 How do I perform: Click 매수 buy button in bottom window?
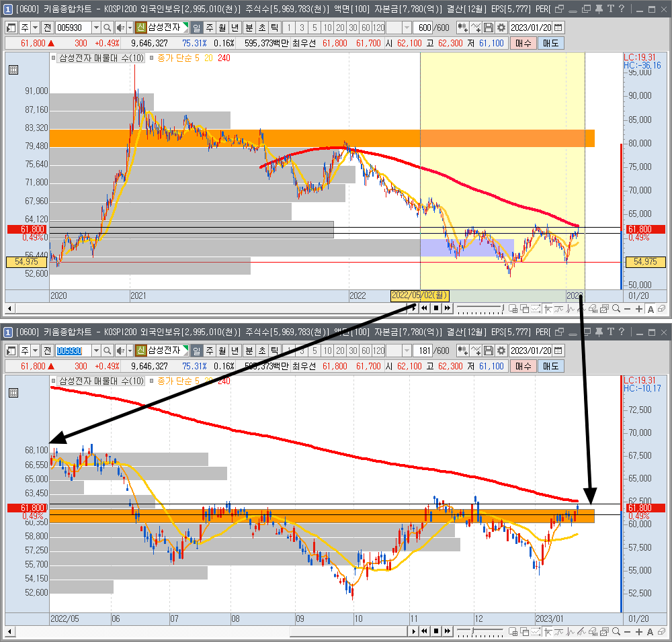pyautogui.click(x=523, y=366)
